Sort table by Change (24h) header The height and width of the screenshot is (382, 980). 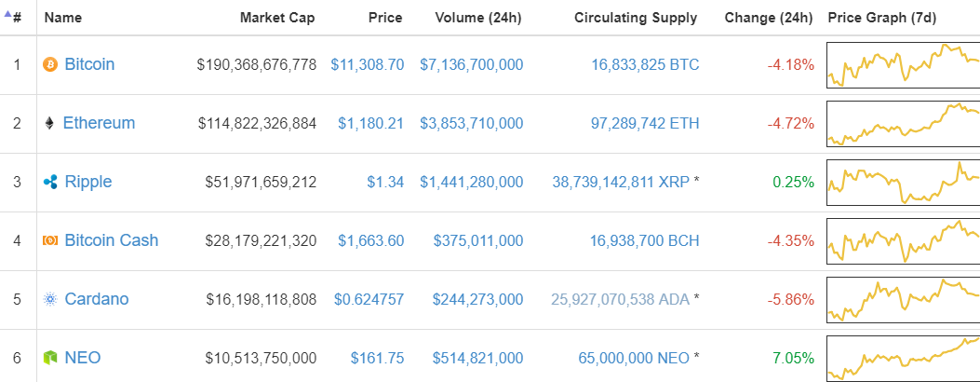tap(769, 18)
